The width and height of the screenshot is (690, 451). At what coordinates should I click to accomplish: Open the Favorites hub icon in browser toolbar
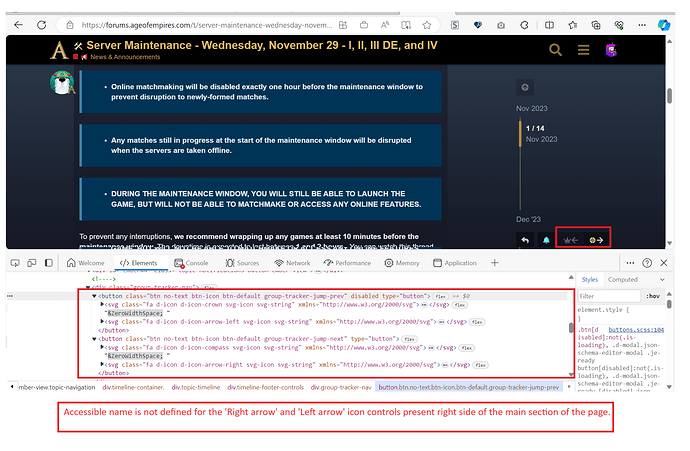[573, 25]
